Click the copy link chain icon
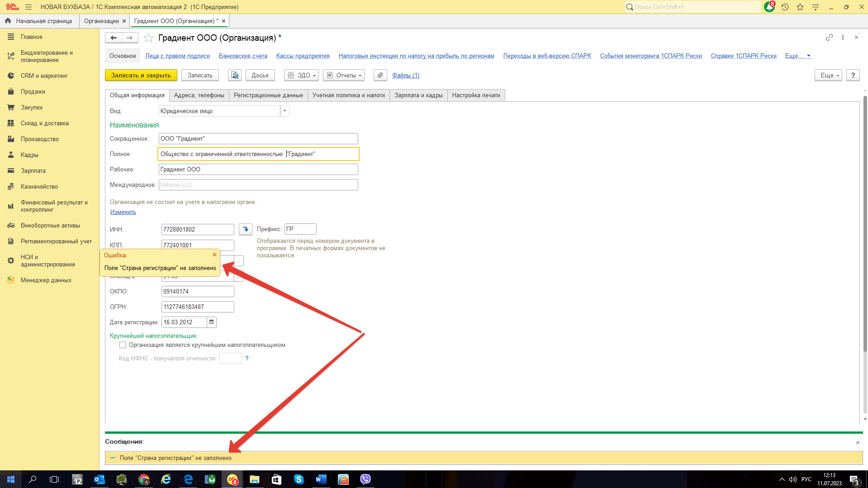 pyautogui.click(x=829, y=38)
